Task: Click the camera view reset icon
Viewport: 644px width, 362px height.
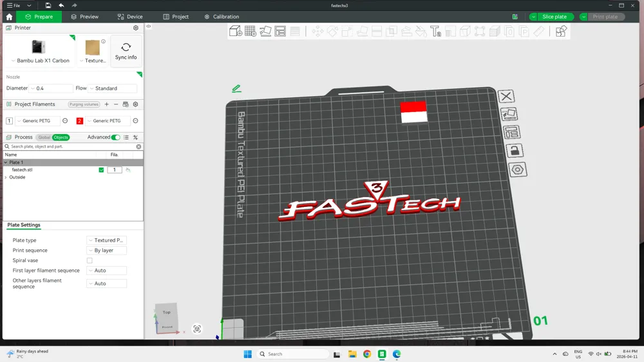Action: pos(197,329)
